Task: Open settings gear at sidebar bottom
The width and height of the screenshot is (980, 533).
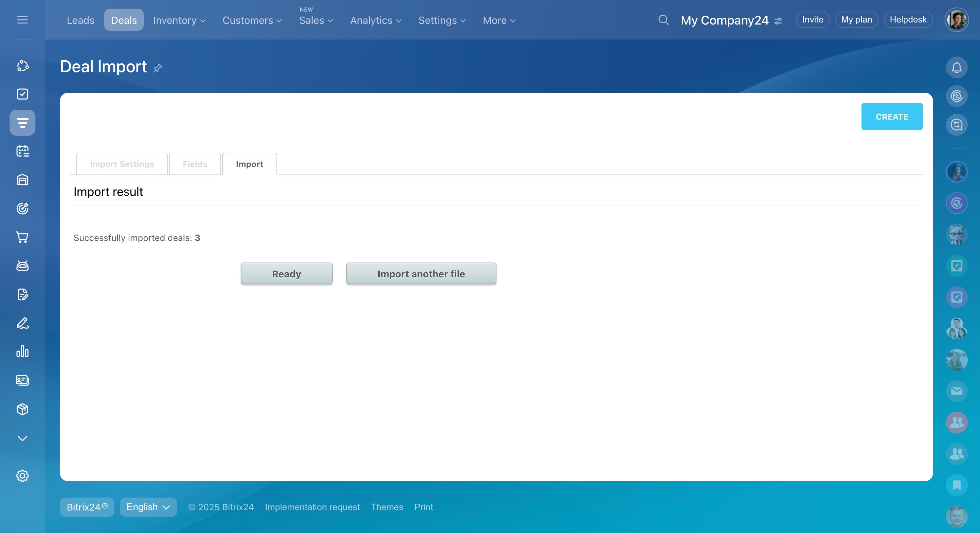Action: (22, 475)
